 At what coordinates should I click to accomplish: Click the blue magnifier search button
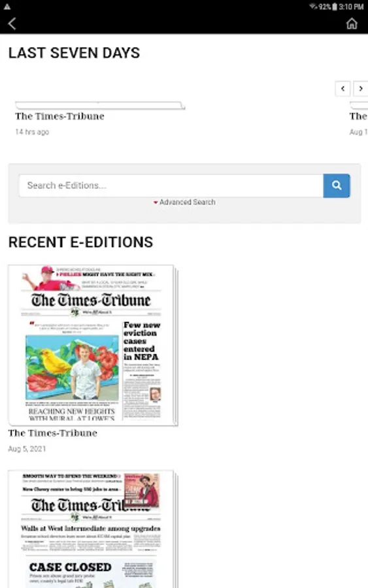337,186
